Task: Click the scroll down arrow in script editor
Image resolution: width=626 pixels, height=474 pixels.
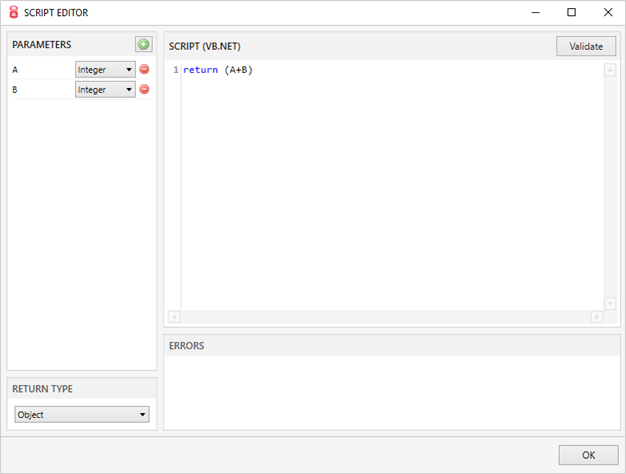Action: click(x=610, y=302)
